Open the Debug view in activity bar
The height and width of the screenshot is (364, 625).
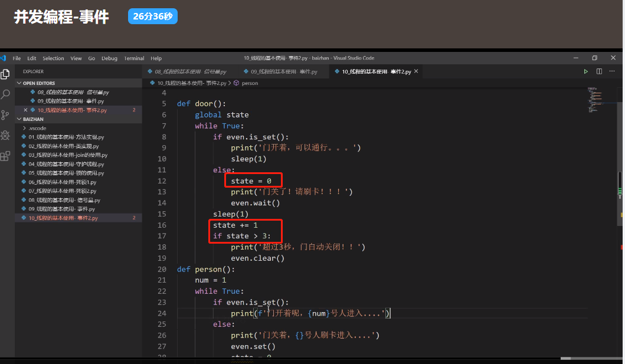tap(5, 136)
